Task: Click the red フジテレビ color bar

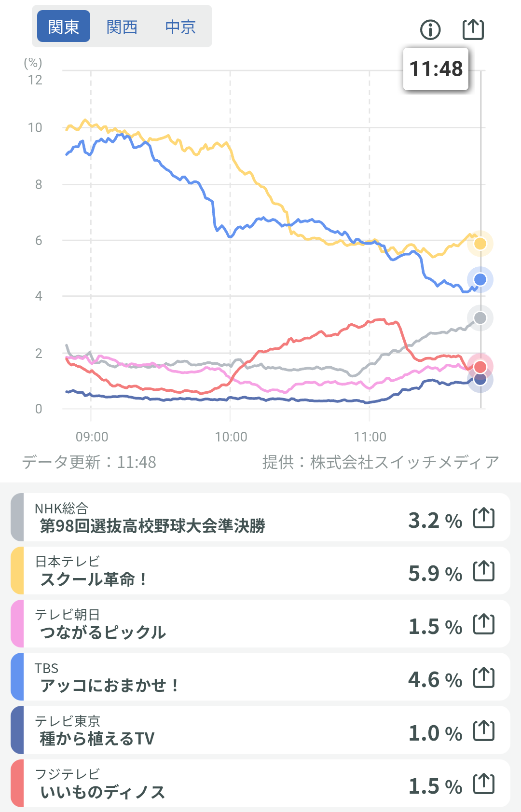Action: click(x=17, y=784)
